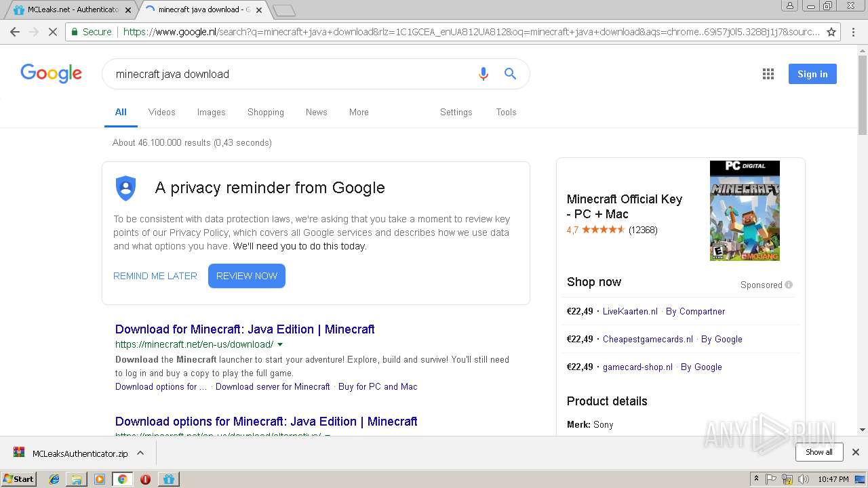Expand the minecraft.net result URL dropdown arrow
The image size is (868, 488).
point(280,344)
